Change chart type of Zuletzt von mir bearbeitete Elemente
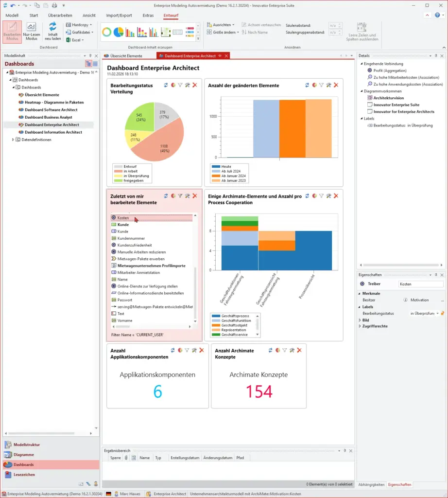 click(173, 196)
